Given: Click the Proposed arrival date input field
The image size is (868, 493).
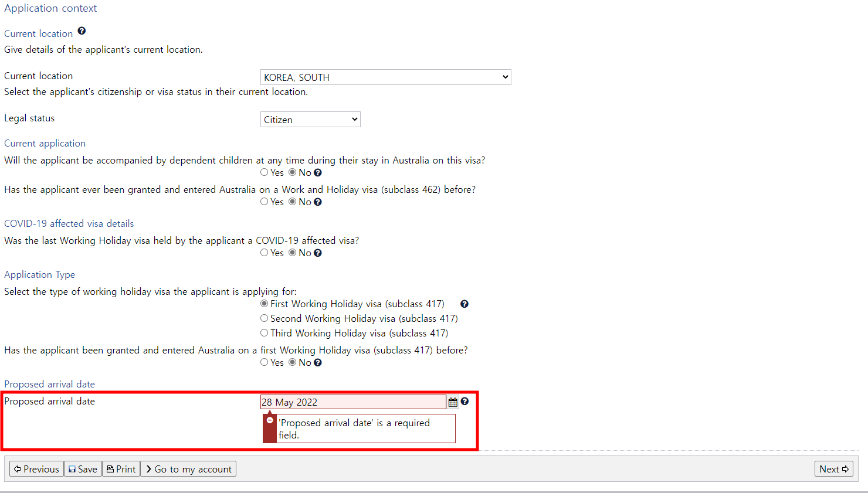Looking at the screenshot, I should pyautogui.click(x=353, y=402).
